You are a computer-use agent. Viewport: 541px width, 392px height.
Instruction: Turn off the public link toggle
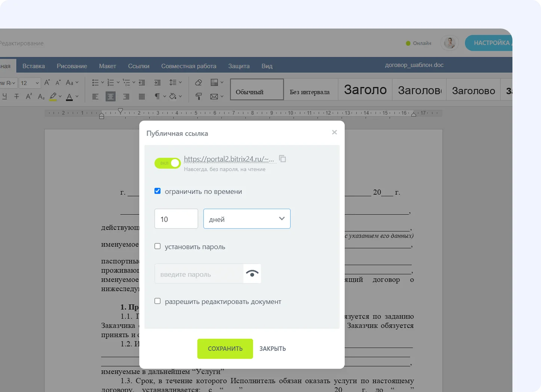tap(168, 163)
